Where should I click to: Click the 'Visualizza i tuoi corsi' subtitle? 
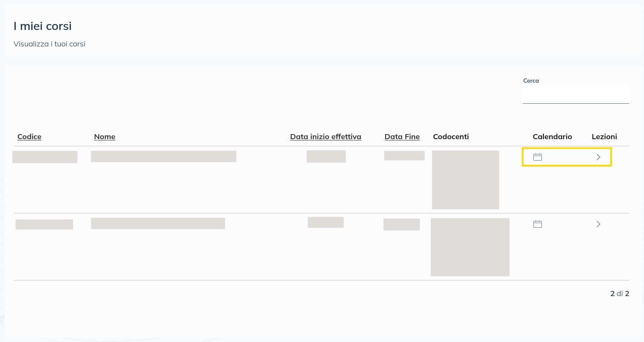(x=49, y=44)
